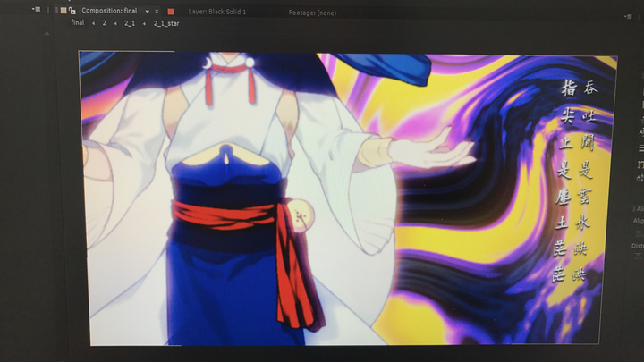Open the panel menu icon at the viewer's top right
The width and height of the screenshot is (644, 362).
tap(629, 16)
